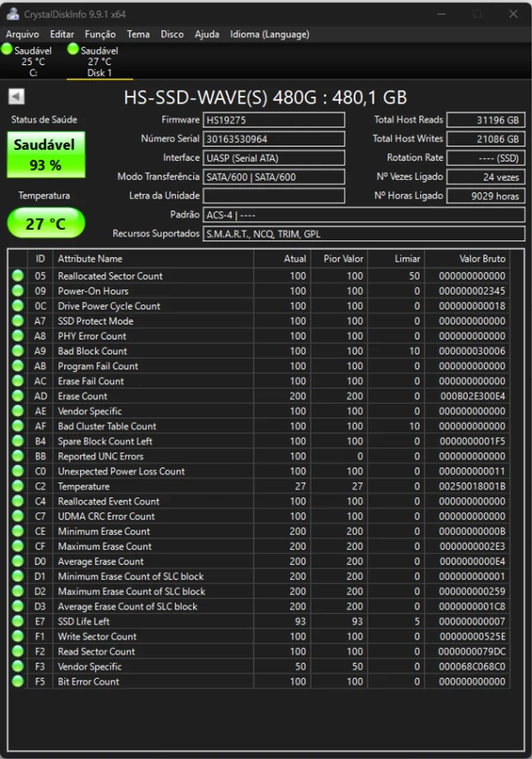The image size is (532, 759).
Task: Click the Pior Valor column header
Action: 339,259
